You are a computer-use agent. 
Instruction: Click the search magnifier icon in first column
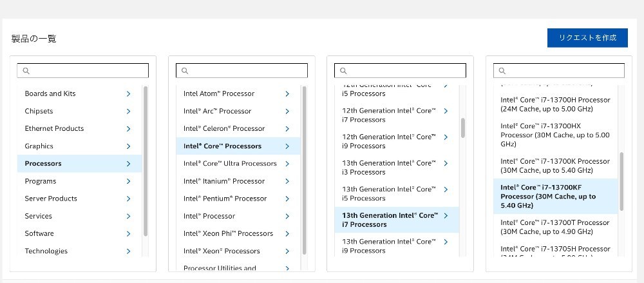[x=26, y=71]
